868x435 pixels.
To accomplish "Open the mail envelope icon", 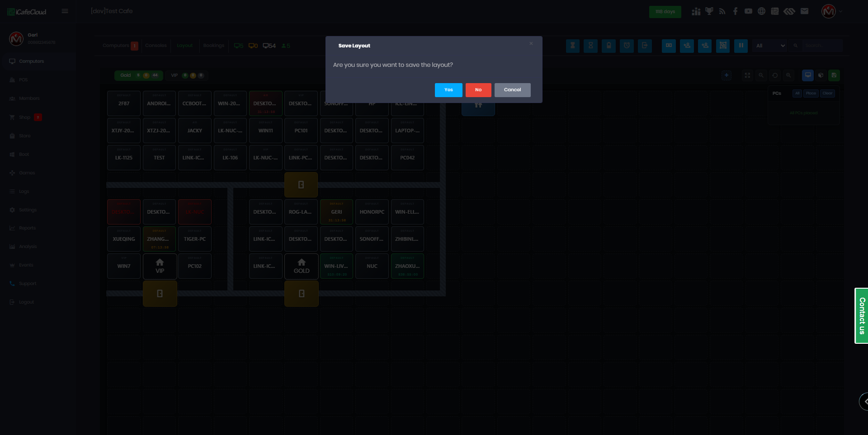I will pyautogui.click(x=804, y=11).
